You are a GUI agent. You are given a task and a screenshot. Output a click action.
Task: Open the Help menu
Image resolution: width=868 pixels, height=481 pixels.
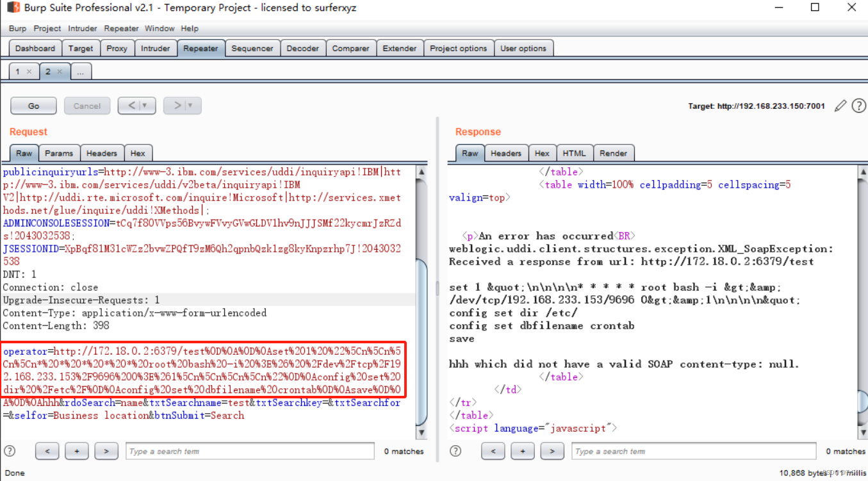tap(190, 28)
